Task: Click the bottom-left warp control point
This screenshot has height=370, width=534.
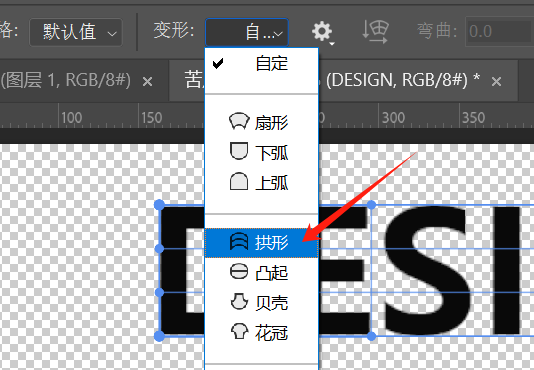Action: tap(159, 337)
